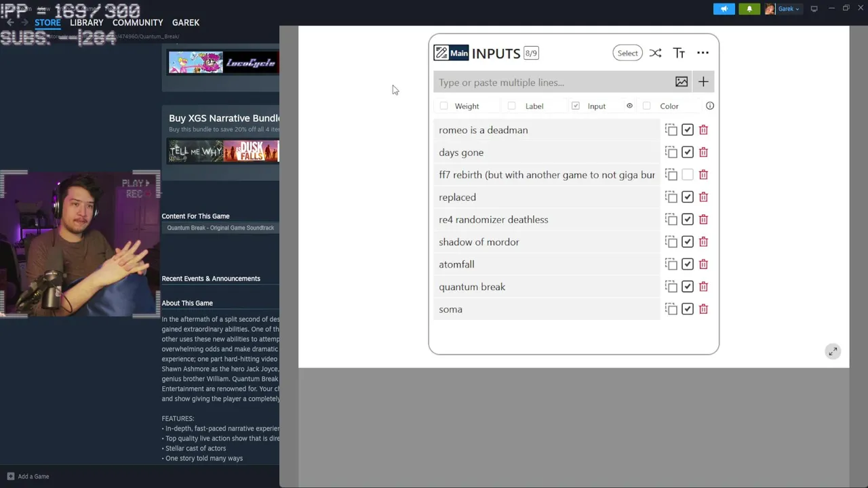Uncheck the soma entry
The height and width of the screenshot is (488, 868).
coord(688,308)
